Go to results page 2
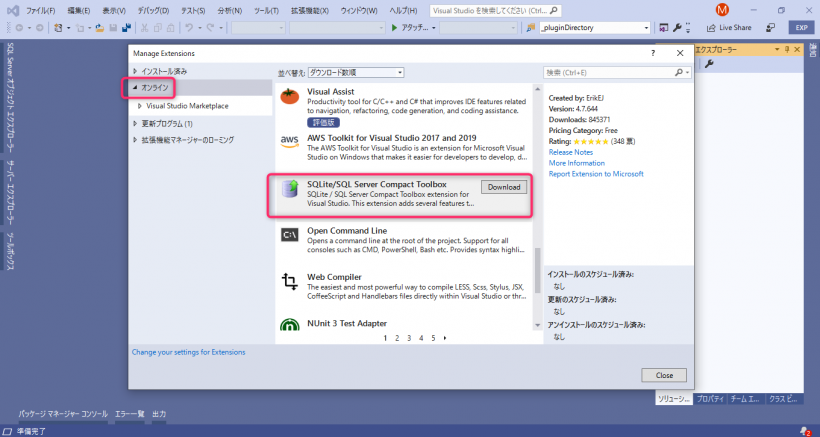The image size is (820, 437). tap(397, 338)
